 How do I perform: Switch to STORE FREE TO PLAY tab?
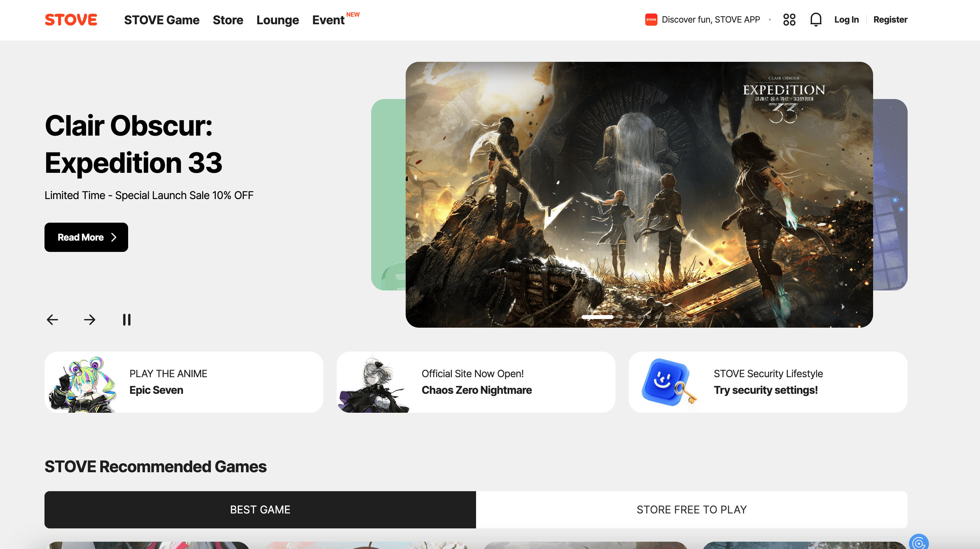[x=691, y=509]
